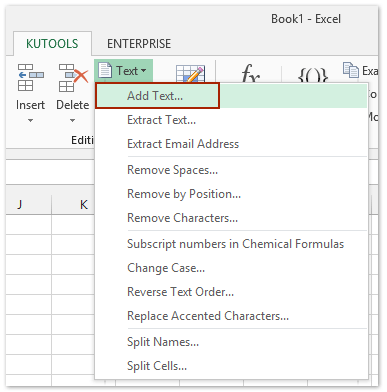The image size is (387, 392).
Task: Open Change Case... menu item
Action: (231, 268)
